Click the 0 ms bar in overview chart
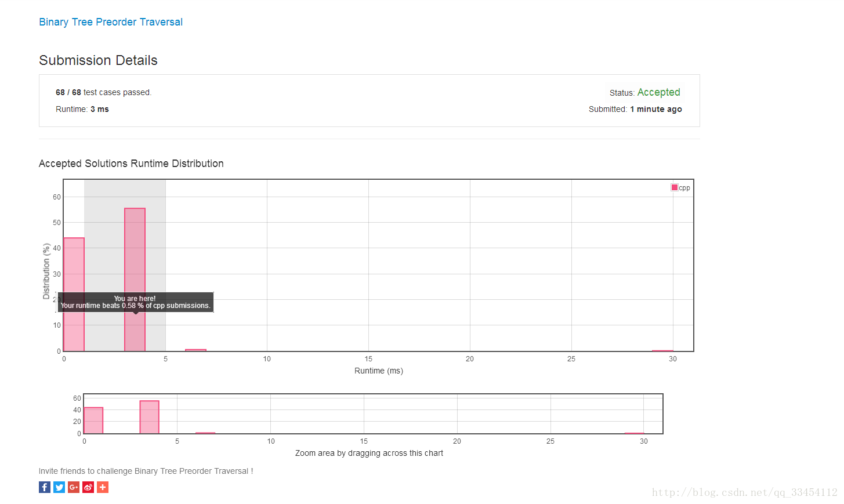This screenshot has width=844, height=504. 93,420
